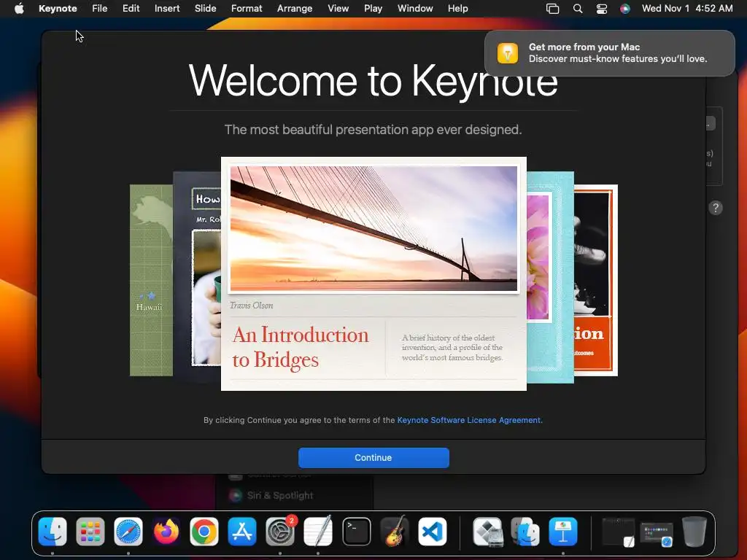Image resolution: width=747 pixels, height=560 pixels.
Task: Launch Google Chrome from the Dock
Action: click(x=204, y=532)
